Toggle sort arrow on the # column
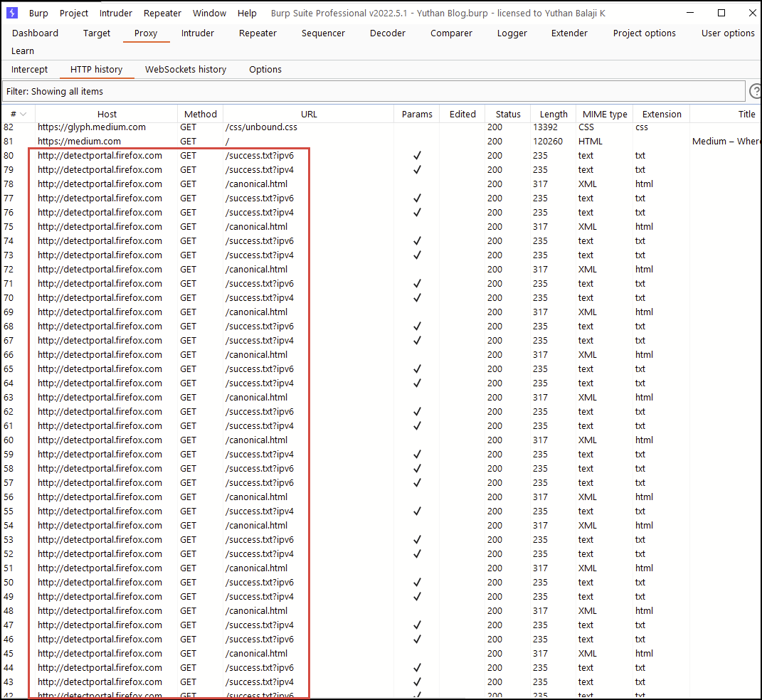 click(23, 114)
